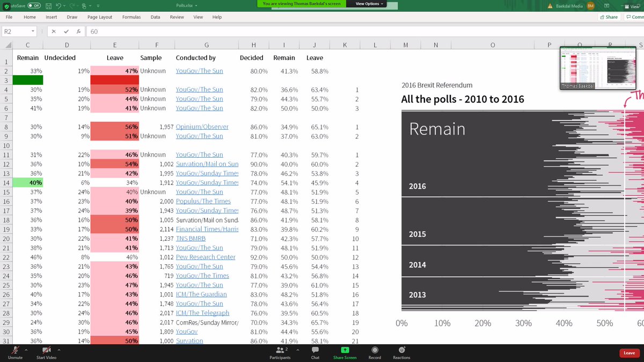Open Customize Quick Access Toolbar dropdown
The image size is (644, 362).
pyautogui.click(x=98, y=6)
